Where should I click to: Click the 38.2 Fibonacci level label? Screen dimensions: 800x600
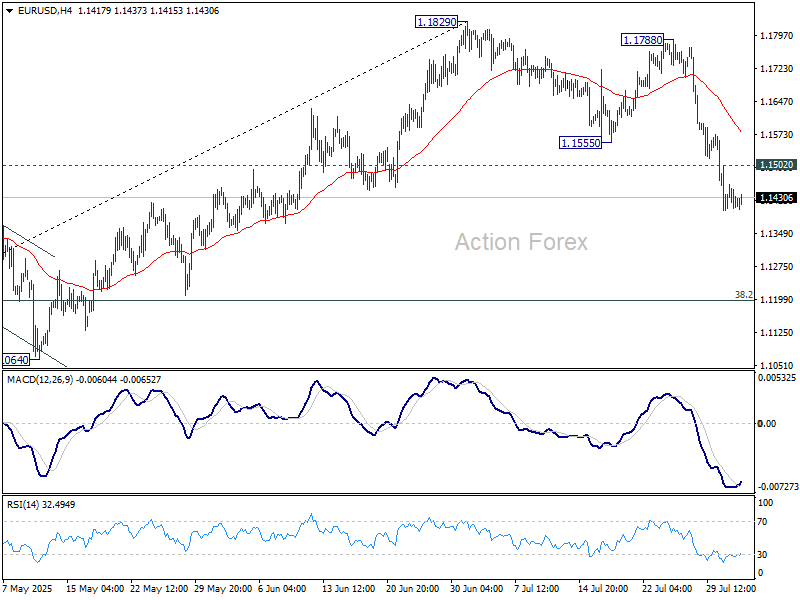click(x=743, y=294)
